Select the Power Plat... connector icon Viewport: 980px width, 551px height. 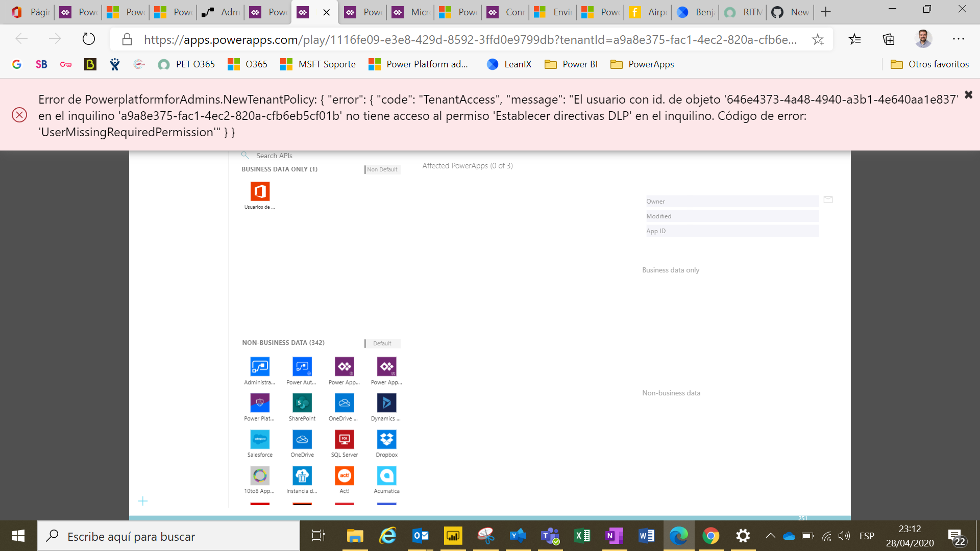(x=260, y=403)
